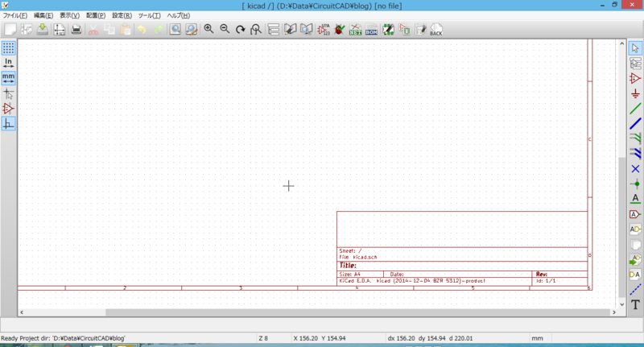Toggle the cursor shape

(8, 93)
